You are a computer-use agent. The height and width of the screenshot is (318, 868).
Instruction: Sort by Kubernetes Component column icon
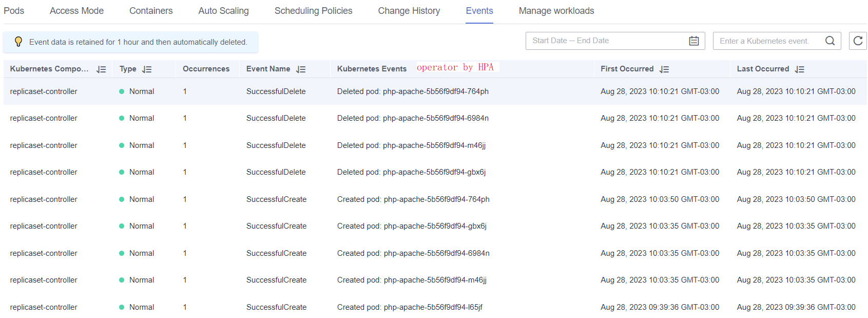(101, 69)
